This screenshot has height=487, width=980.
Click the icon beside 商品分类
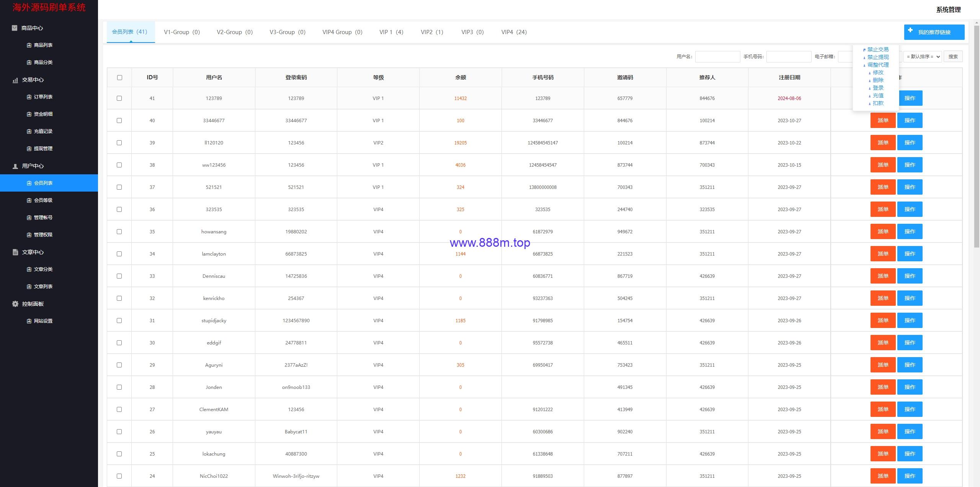tap(29, 62)
